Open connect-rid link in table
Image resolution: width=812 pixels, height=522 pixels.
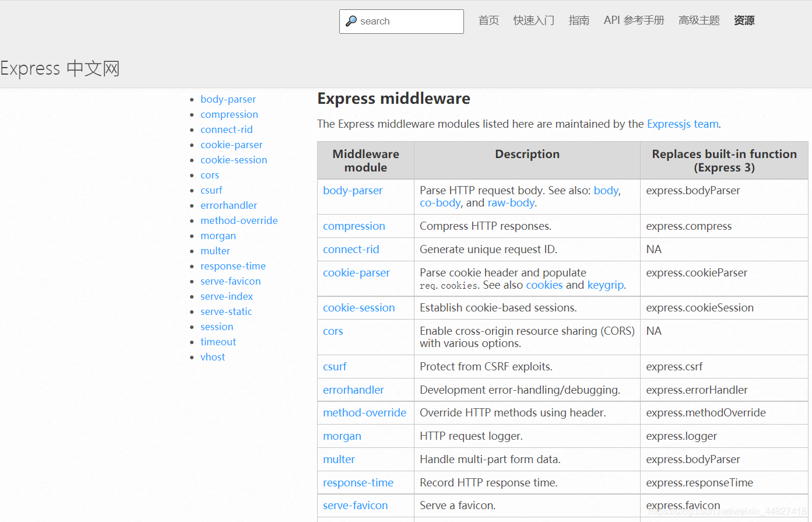351,249
